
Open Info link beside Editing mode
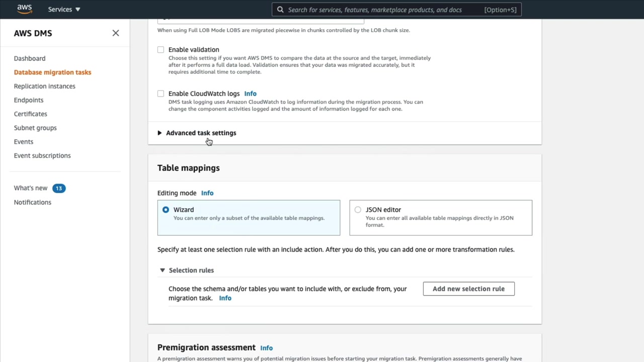coord(207,193)
